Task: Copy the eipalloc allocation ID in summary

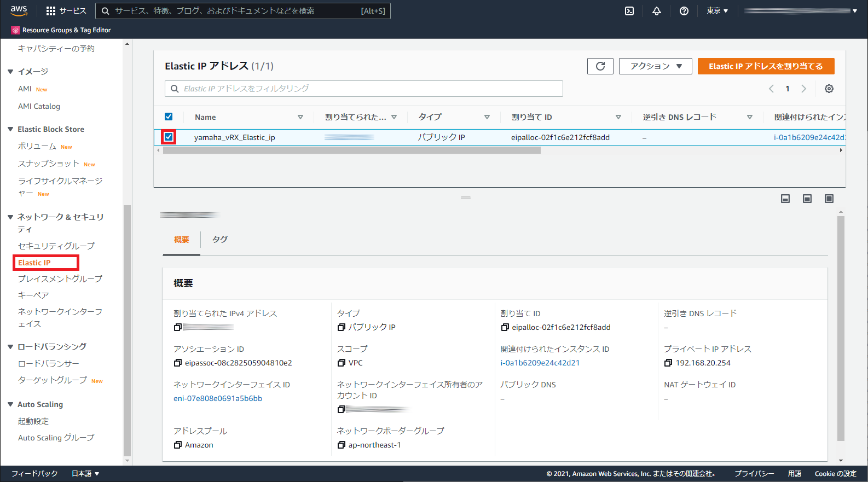Action: pyautogui.click(x=505, y=327)
